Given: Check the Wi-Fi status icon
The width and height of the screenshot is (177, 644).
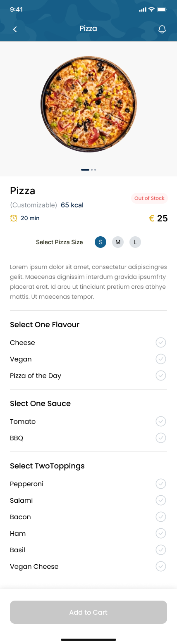Looking at the screenshot, I should pyautogui.click(x=151, y=10).
